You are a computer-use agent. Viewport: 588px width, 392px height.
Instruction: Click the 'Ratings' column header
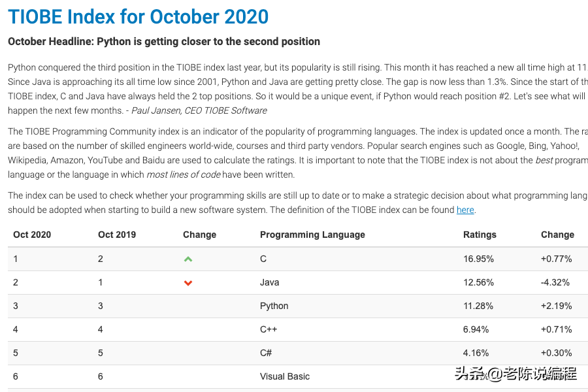click(480, 235)
